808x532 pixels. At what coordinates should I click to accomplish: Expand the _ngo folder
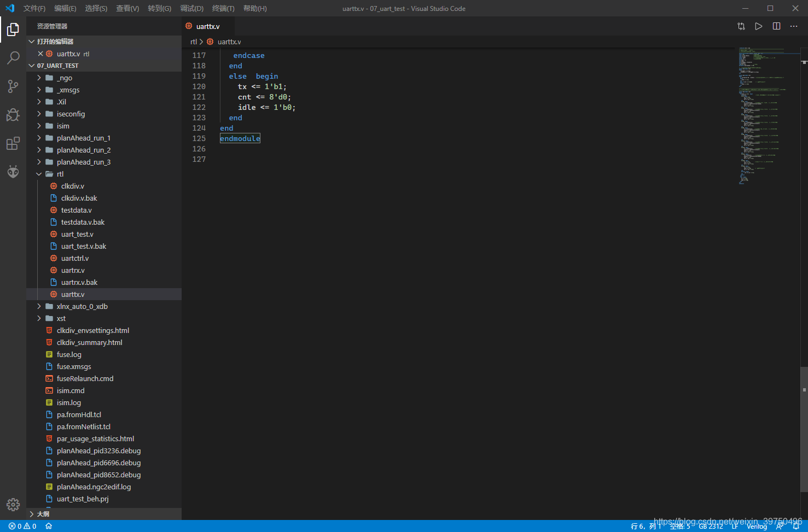104,78
